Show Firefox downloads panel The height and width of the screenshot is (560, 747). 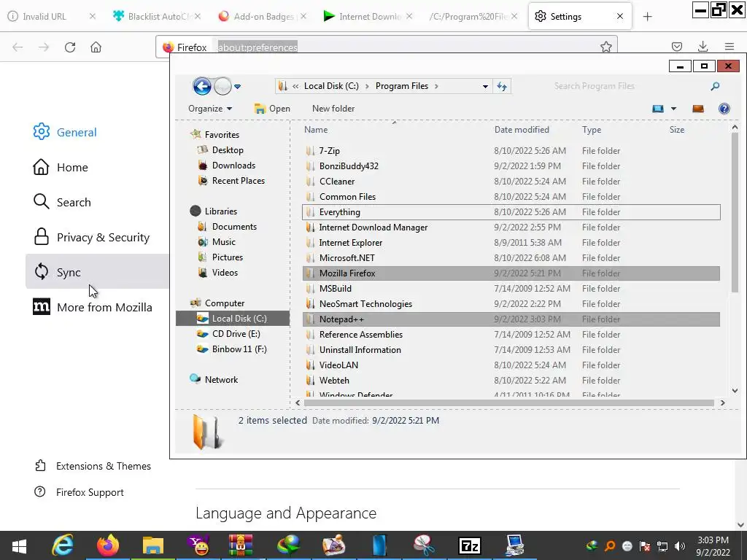[703, 47]
